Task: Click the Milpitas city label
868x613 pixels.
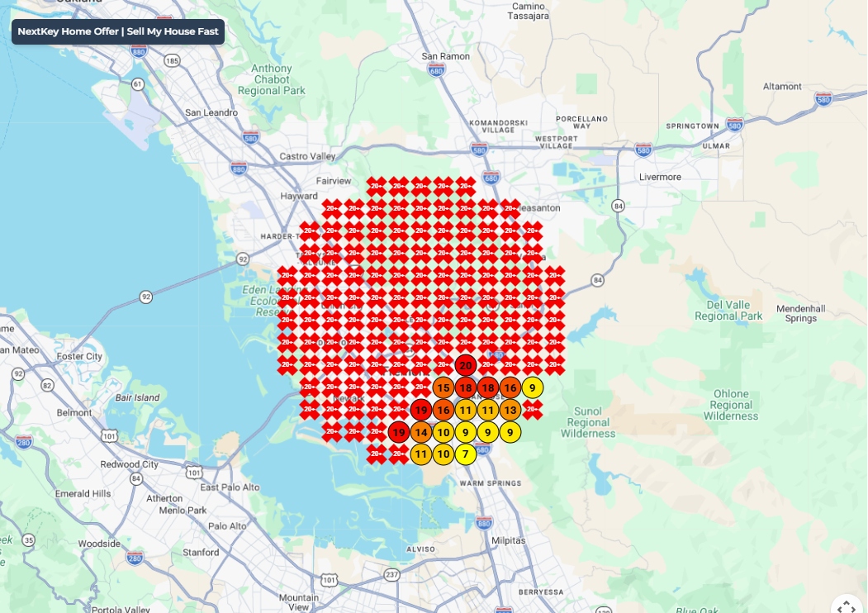Action: point(508,540)
